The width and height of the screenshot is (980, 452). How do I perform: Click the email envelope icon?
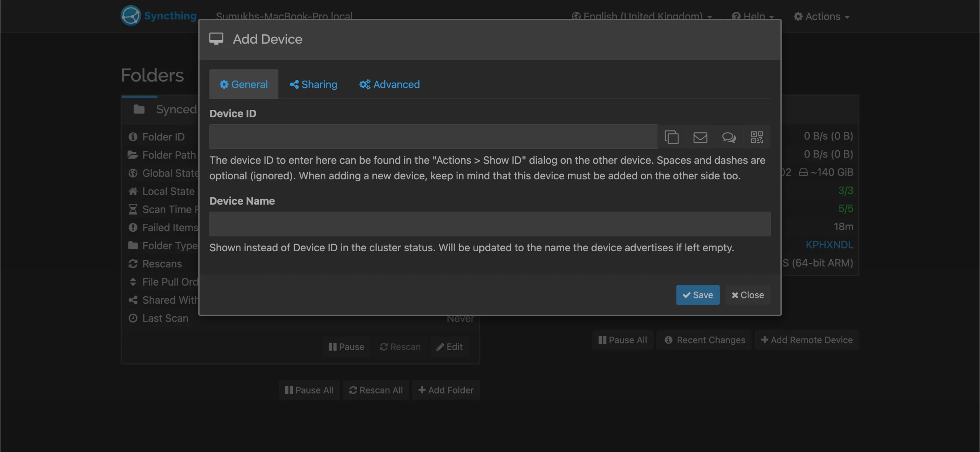pyautogui.click(x=700, y=137)
